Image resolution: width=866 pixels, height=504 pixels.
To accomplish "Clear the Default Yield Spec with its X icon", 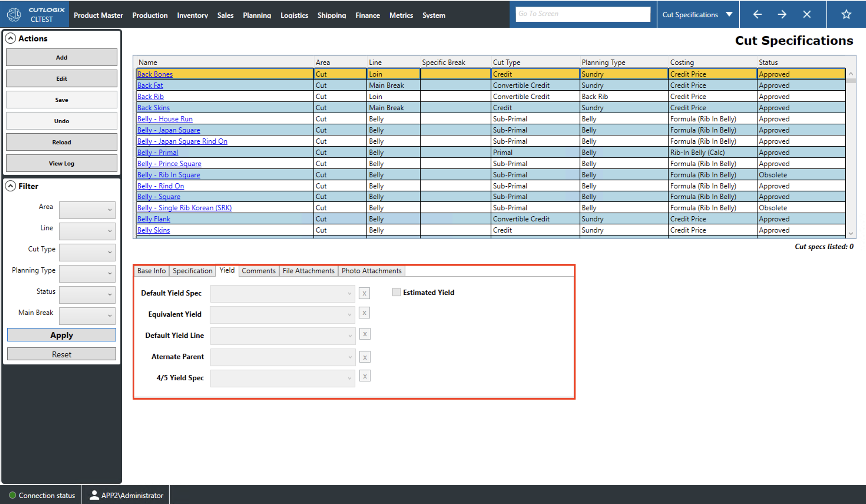I will pos(364,293).
